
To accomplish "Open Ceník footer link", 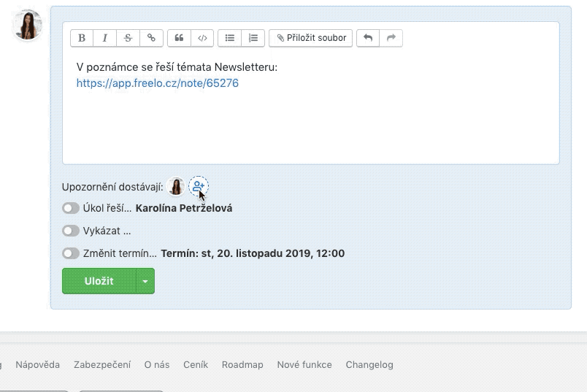I will pyautogui.click(x=196, y=365).
